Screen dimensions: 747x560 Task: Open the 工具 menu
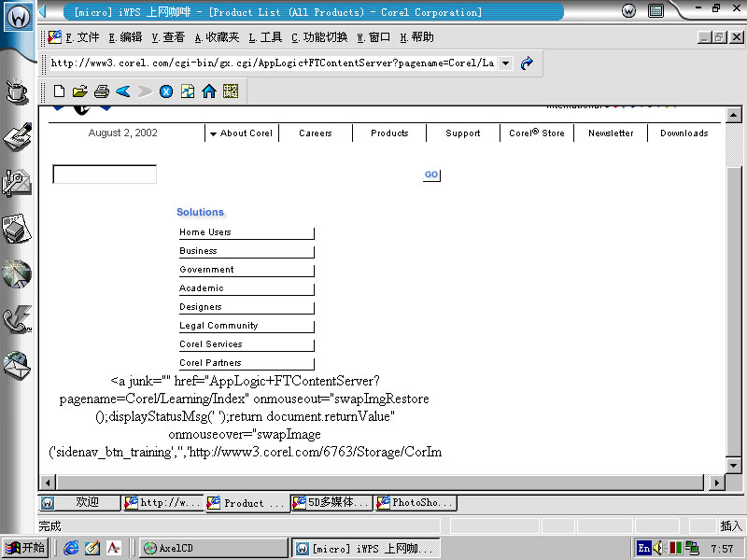click(x=265, y=37)
